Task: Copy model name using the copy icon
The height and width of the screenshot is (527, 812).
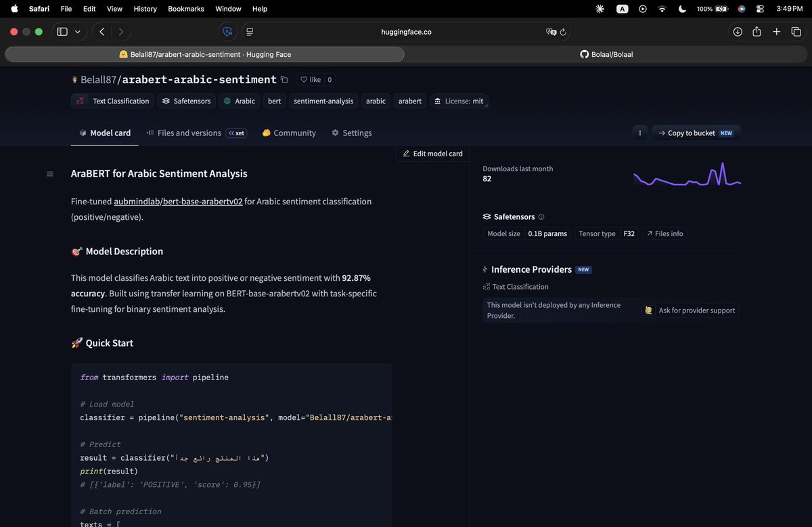Action: 284,80
